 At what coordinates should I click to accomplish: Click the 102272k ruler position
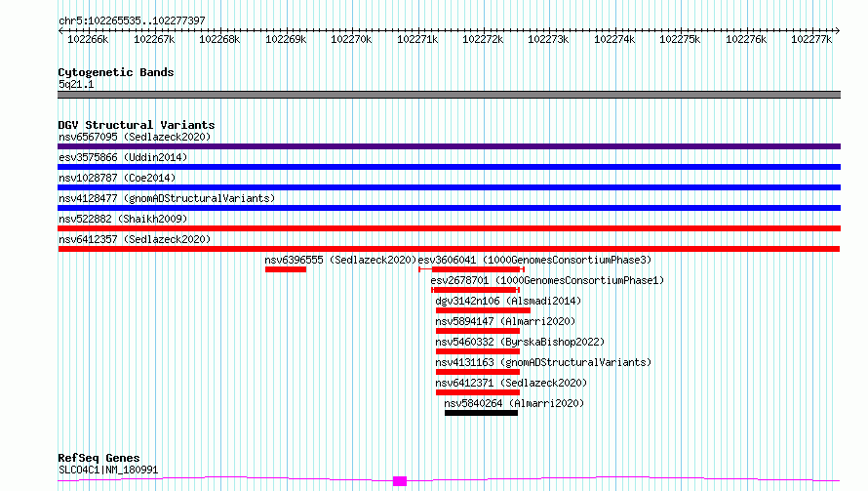click(x=484, y=39)
